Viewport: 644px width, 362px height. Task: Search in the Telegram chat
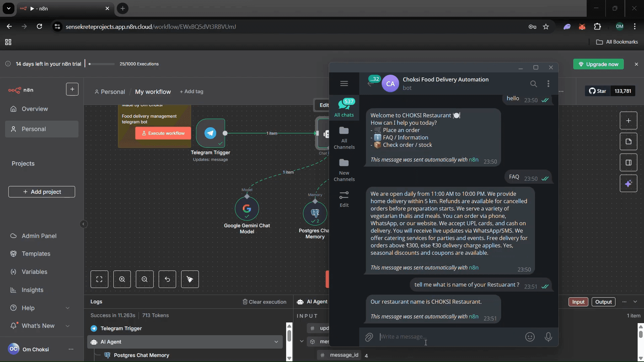click(534, 83)
